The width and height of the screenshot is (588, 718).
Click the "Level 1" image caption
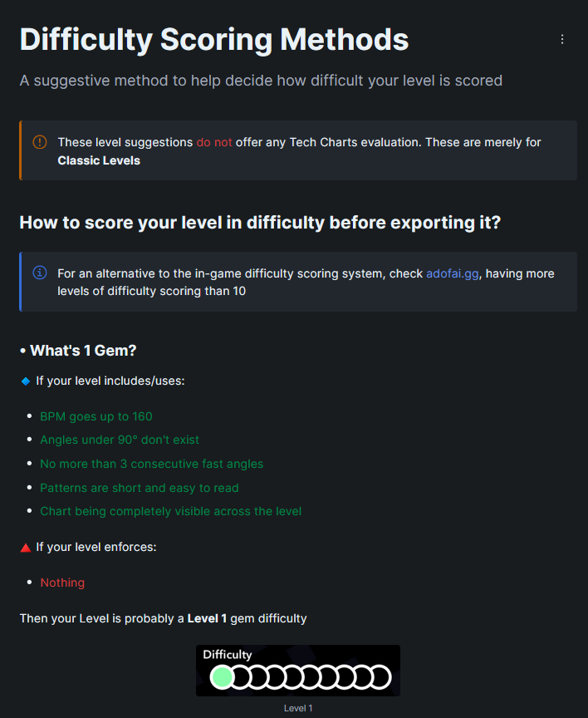tap(298, 708)
